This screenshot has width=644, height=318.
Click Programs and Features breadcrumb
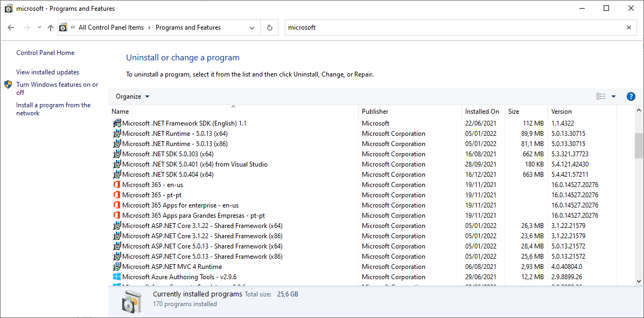(188, 27)
